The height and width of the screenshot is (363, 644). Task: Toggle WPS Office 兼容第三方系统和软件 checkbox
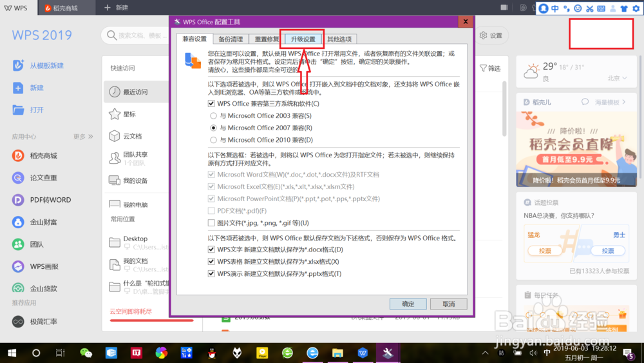click(x=211, y=104)
